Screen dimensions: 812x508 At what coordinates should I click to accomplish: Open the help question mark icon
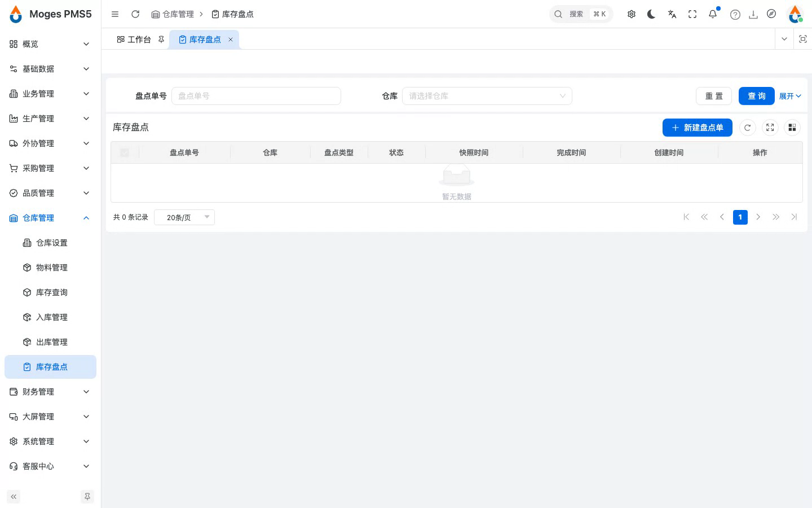[x=735, y=15]
